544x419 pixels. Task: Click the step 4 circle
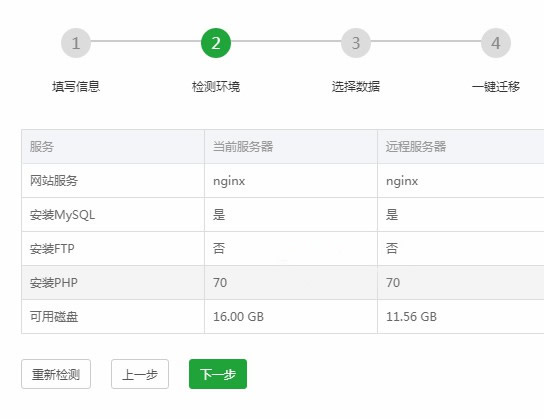496,43
